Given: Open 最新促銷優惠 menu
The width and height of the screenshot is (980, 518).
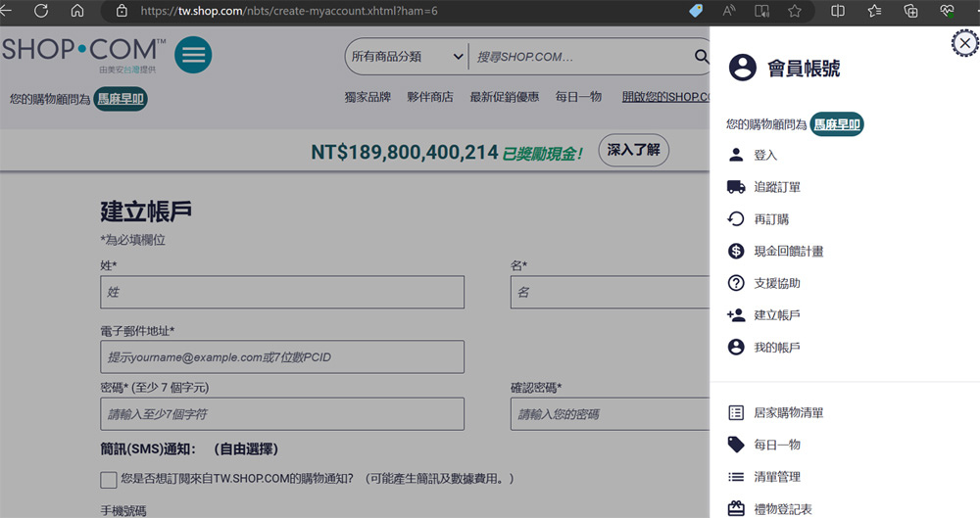Looking at the screenshot, I should [x=505, y=97].
